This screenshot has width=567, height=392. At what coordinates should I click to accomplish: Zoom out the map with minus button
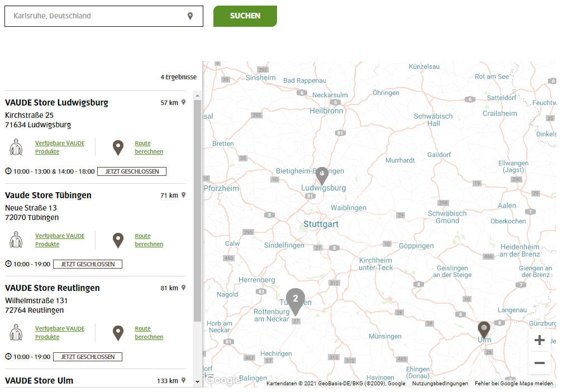540,363
